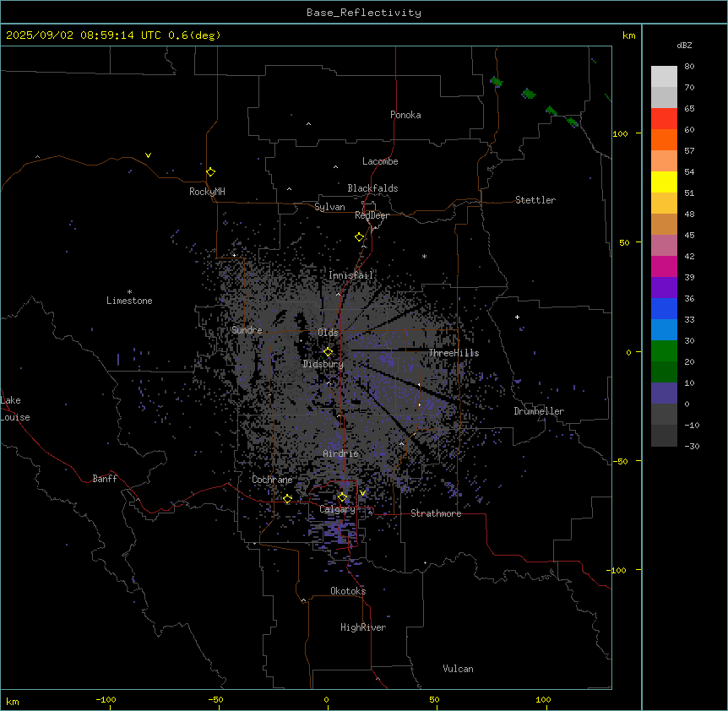Click the yellow diamond marker at RockyMH
This screenshot has width=728, height=711.
click(x=211, y=171)
